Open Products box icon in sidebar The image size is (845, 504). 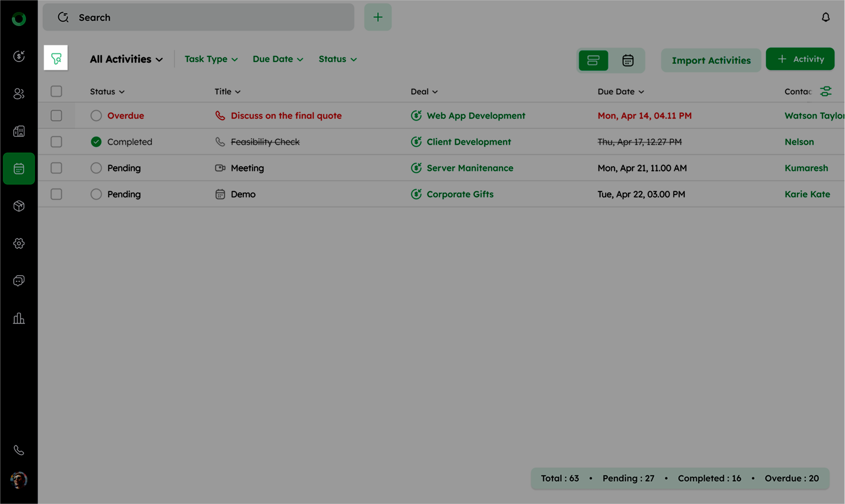(x=19, y=206)
